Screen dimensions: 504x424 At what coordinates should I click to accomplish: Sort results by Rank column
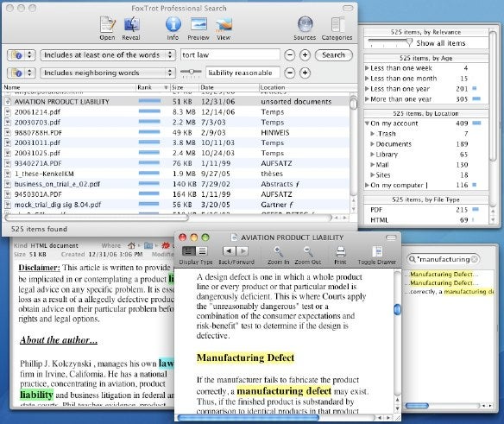[x=153, y=87]
